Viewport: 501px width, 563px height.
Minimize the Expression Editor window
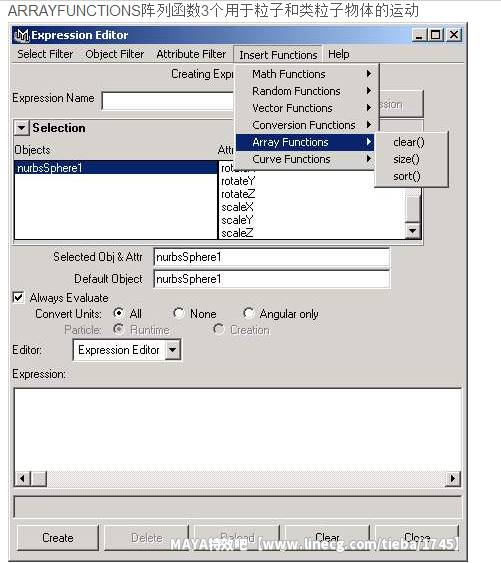(x=419, y=35)
